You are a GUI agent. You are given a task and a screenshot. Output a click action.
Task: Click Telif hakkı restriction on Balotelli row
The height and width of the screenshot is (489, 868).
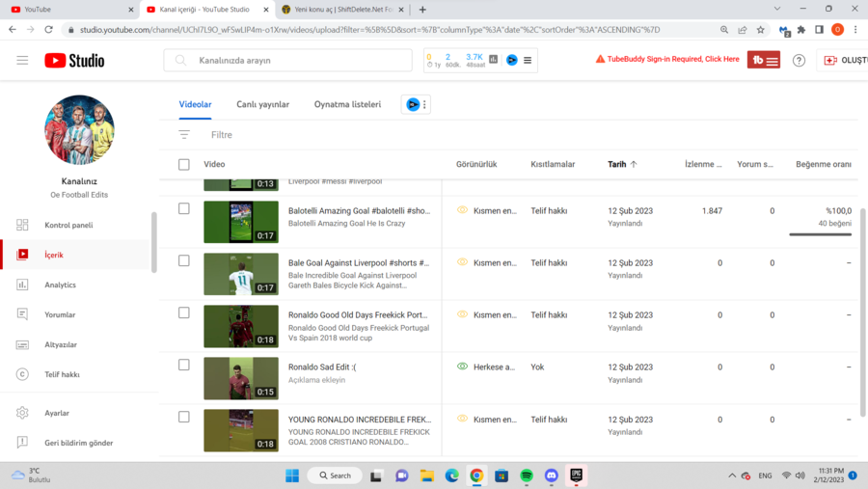(x=549, y=210)
